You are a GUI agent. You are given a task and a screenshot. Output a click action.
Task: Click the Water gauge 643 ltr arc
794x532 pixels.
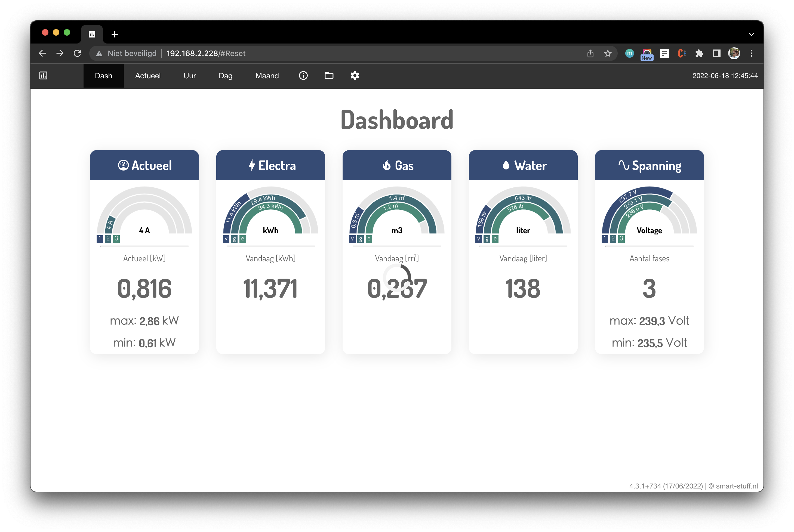pyautogui.click(x=523, y=198)
